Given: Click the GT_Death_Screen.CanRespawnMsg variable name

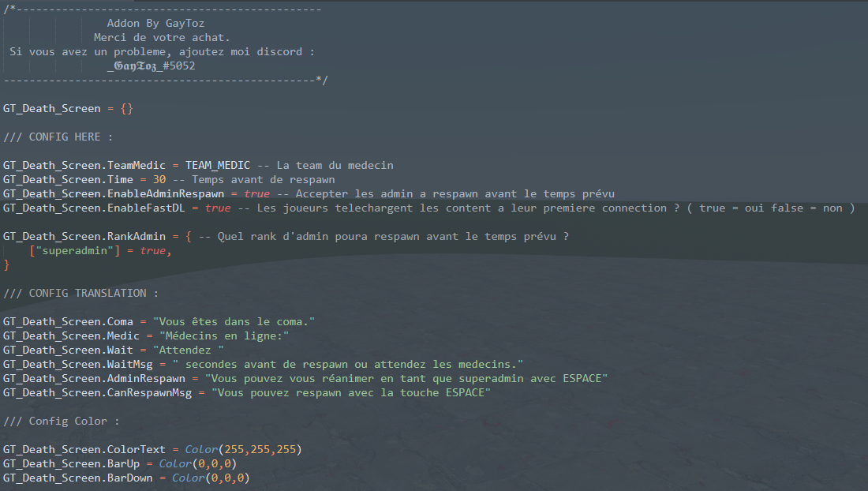Looking at the screenshot, I should pyautogui.click(x=97, y=393).
